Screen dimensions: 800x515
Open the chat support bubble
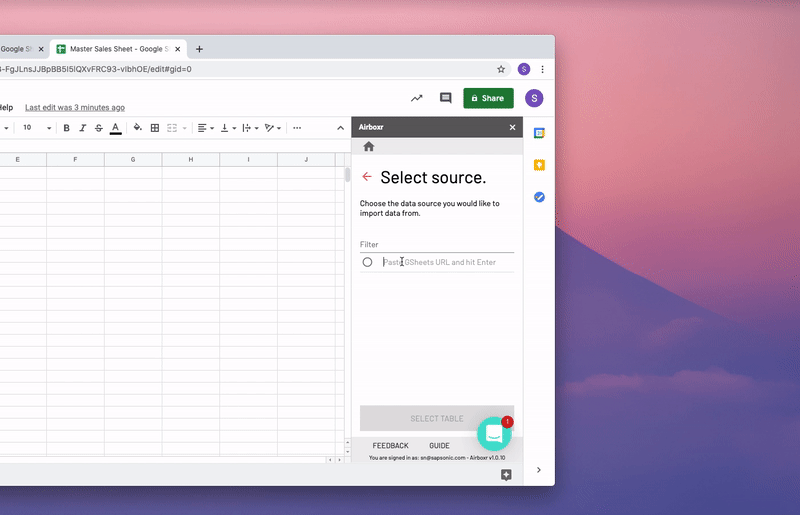pyautogui.click(x=494, y=434)
